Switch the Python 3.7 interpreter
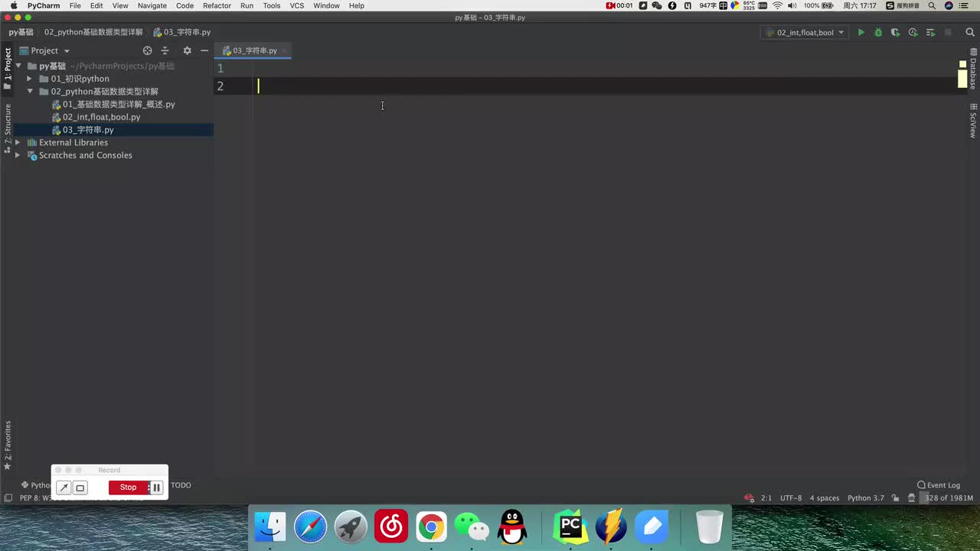This screenshot has width=980, height=551. pyautogui.click(x=866, y=498)
